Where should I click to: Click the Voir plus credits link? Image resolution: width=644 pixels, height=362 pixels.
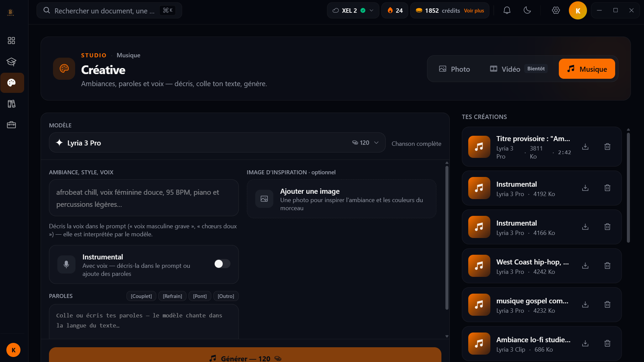[474, 11]
